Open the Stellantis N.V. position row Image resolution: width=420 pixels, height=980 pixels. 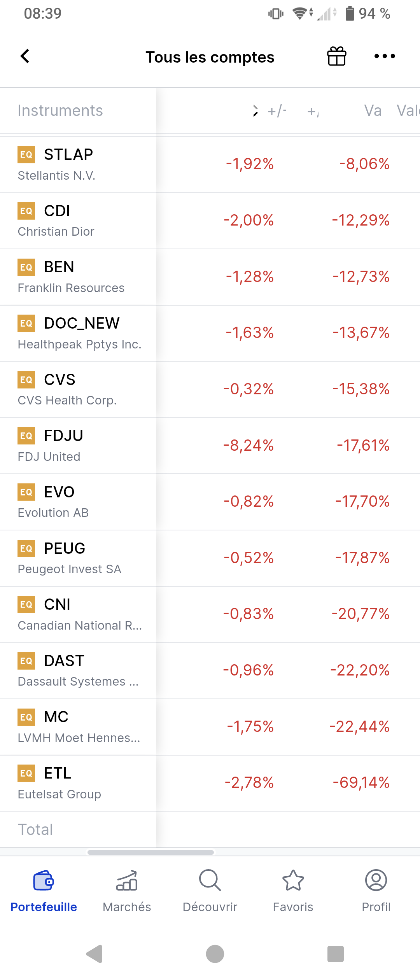point(78,164)
